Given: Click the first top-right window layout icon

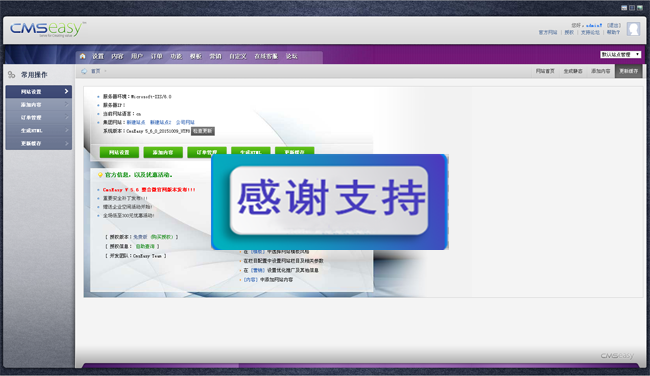Looking at the screenshot, I should (624, 8).
